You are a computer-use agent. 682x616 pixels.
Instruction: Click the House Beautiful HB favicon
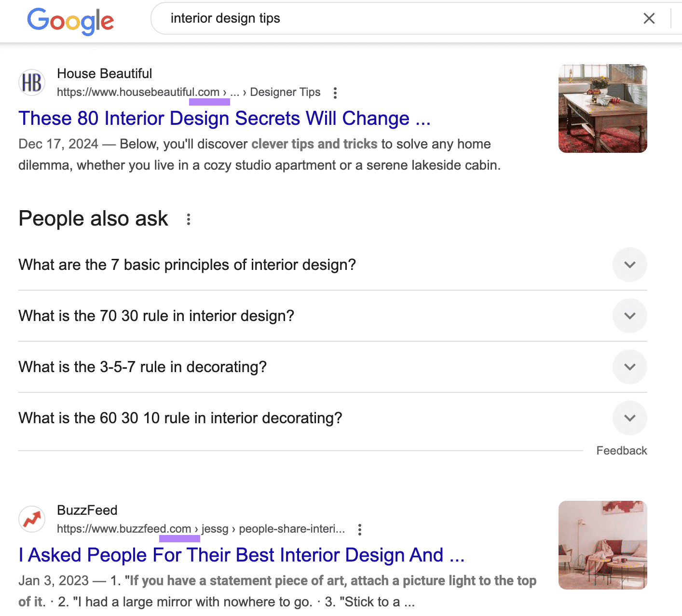click(31, 82)
